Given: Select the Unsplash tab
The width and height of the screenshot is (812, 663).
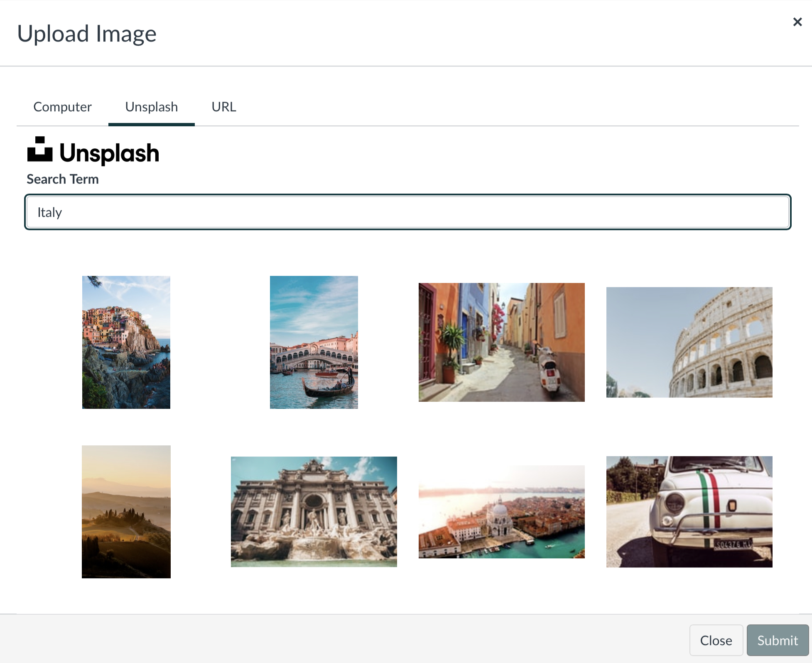Looking at the screenshot, I should [x=151, y=107].
